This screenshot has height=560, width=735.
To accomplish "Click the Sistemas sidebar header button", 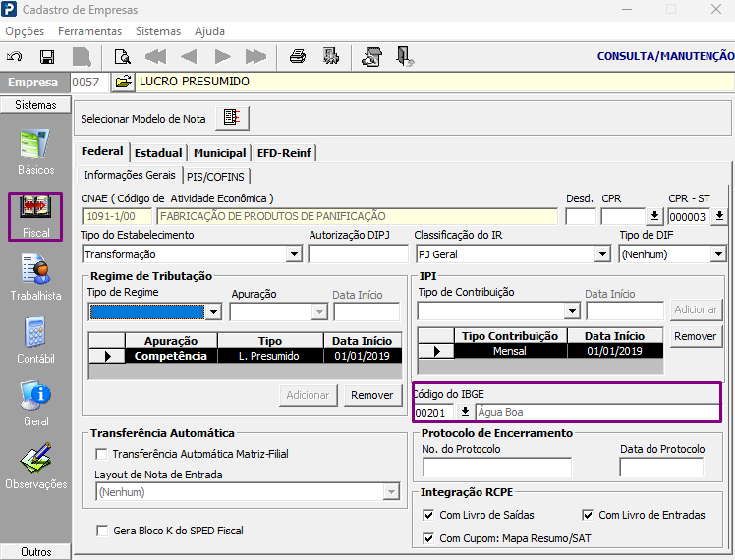I will 35,105.
